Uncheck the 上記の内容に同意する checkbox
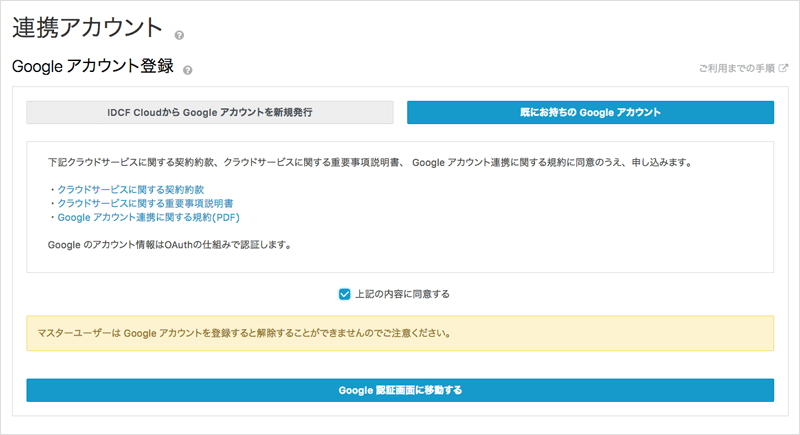Screen dimensions: 800x435 [344, 294]
